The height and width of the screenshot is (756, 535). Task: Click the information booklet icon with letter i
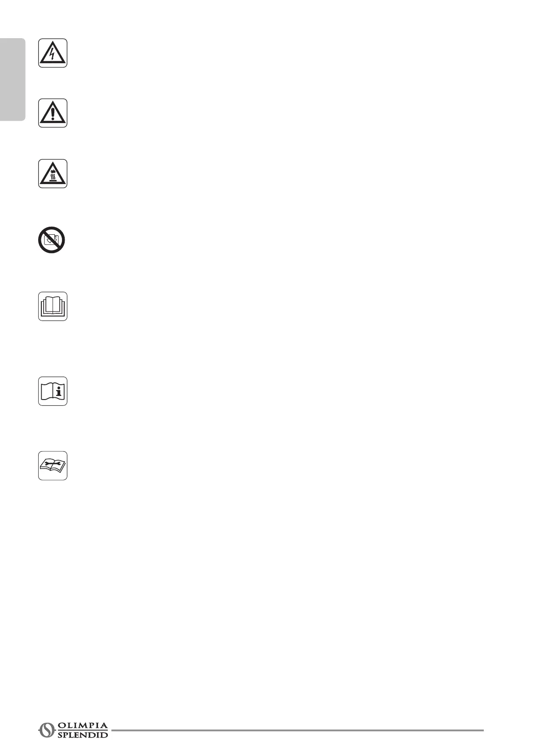pyautogui.click(x=53, y=391)
